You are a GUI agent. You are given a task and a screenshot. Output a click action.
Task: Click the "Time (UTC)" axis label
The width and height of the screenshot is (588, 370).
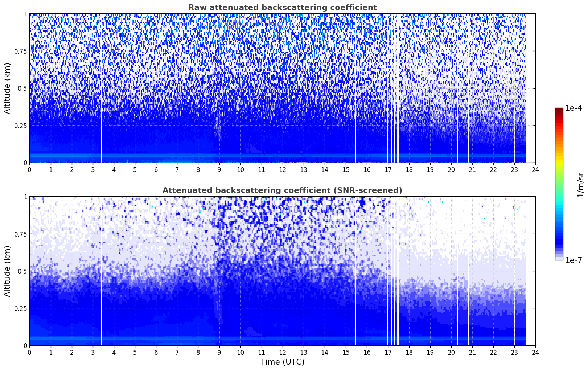pos(282,362)
